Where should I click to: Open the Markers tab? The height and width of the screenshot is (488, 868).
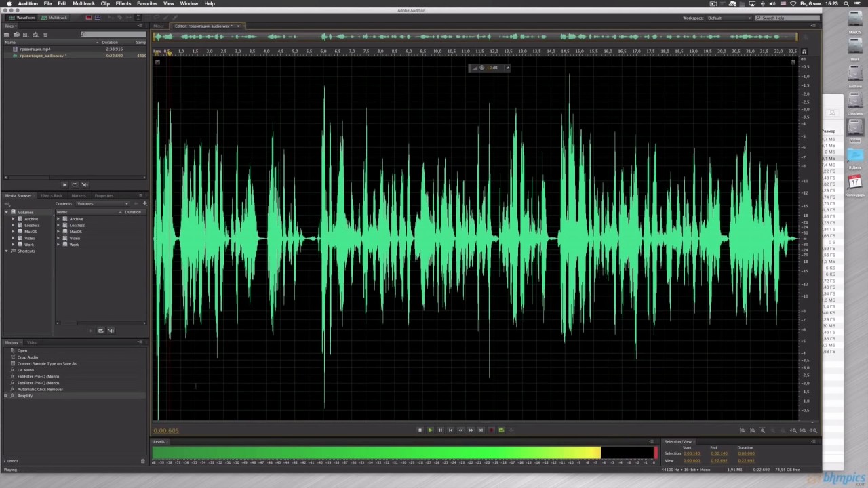click(79, 195)
